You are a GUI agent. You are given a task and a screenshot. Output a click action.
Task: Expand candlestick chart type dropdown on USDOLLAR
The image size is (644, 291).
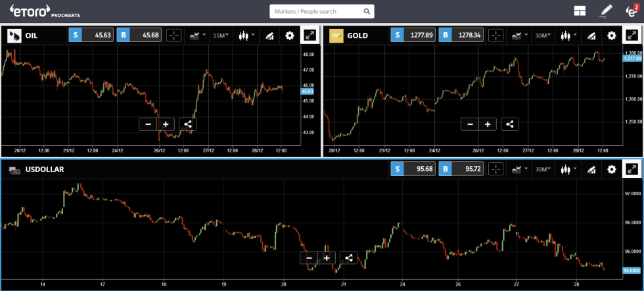pyautogui.click(x=568, y=169)
